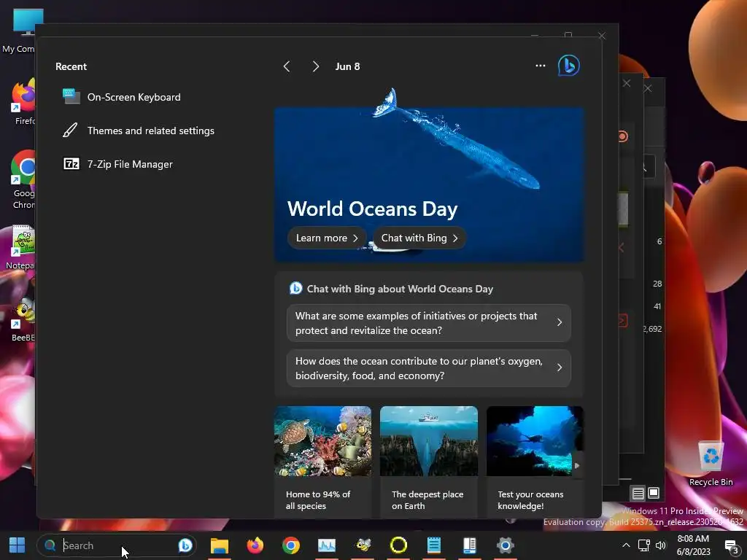Open Settings gear from the taskbar
The height and width of the screenshot is (560, 747).
(x=505, y=545)
